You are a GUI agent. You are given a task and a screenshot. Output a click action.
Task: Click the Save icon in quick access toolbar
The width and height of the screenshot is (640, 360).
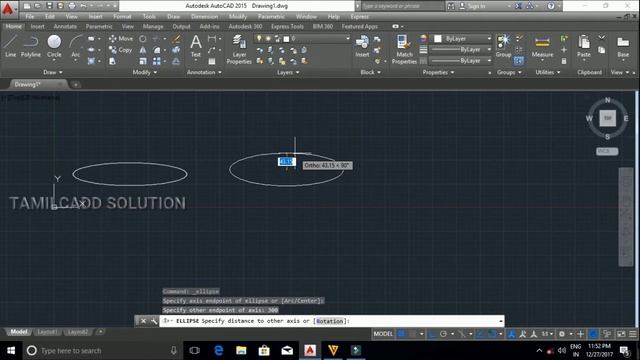(49, 6)
